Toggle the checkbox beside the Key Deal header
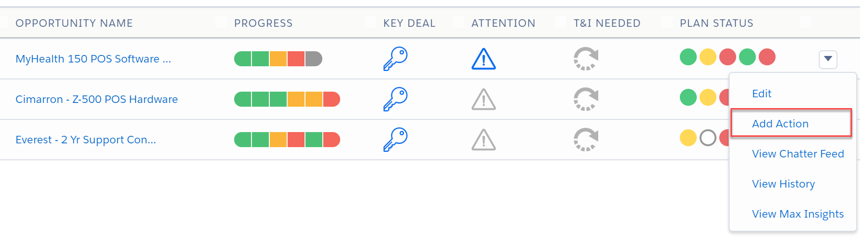The width and height of the screenshot is (868, 243). point(370,22)
